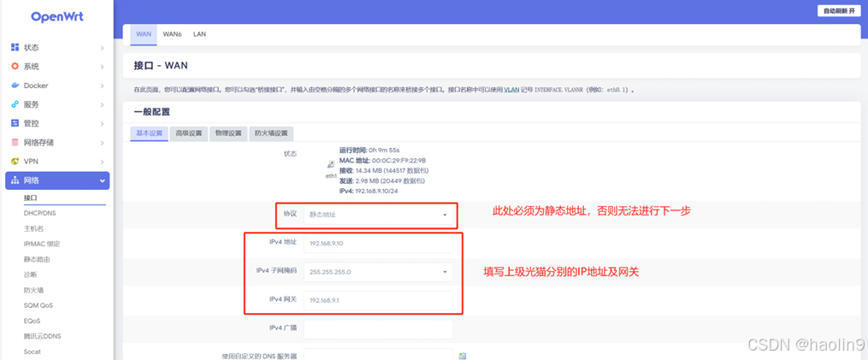Click the Docker whale icon in sidebar

tap(15, 86)
